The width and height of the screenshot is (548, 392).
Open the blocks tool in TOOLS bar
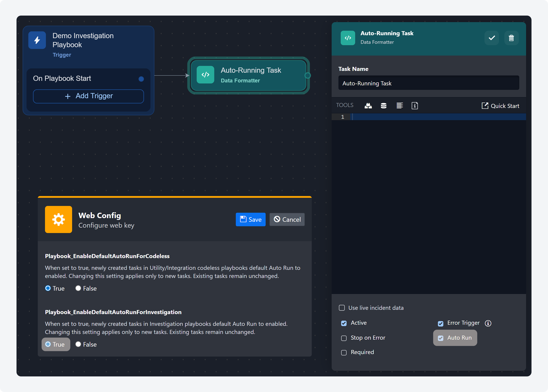coord(368,105)
